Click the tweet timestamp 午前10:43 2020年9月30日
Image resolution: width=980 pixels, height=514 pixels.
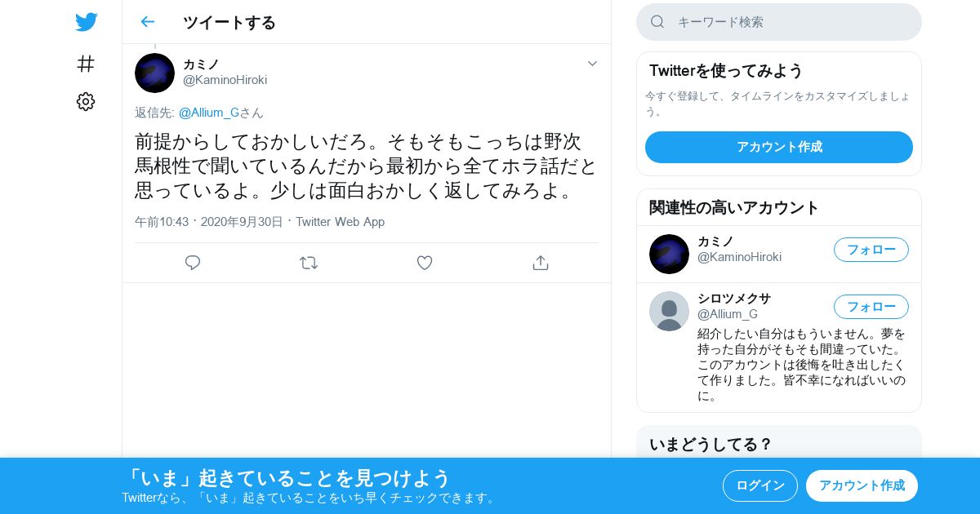click(209, 222)
